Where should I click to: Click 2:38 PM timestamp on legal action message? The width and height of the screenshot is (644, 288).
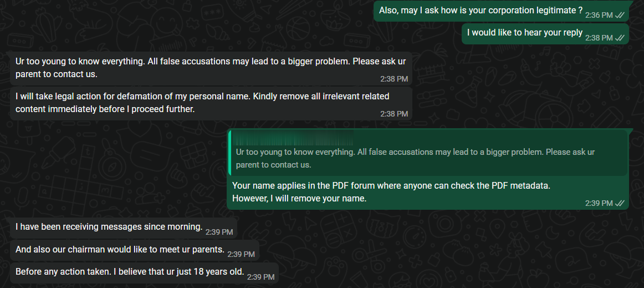pos(393,114)
